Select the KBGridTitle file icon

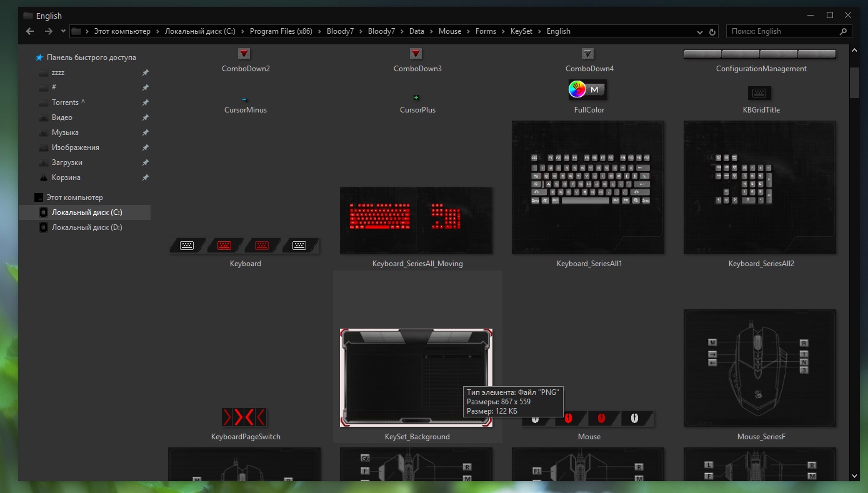click(x=759, y=92)
